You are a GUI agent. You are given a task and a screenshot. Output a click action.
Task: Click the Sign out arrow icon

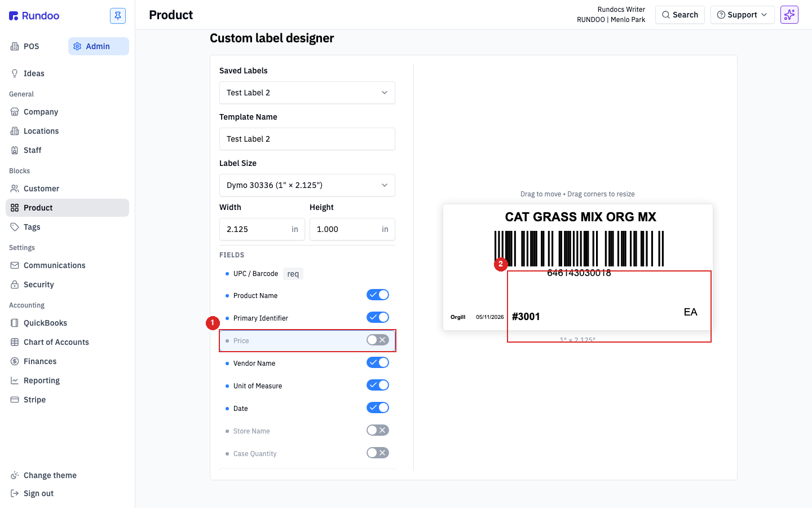pos(15,493)
